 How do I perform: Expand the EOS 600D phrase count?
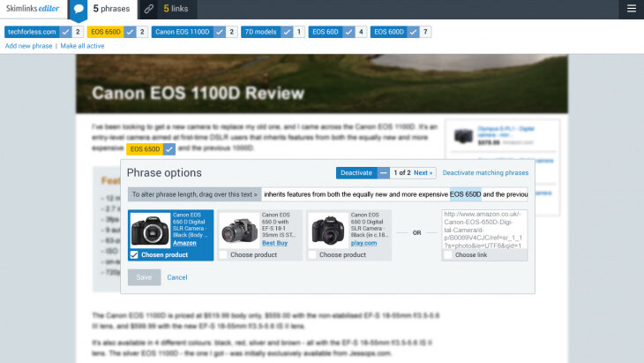(425, 32)
